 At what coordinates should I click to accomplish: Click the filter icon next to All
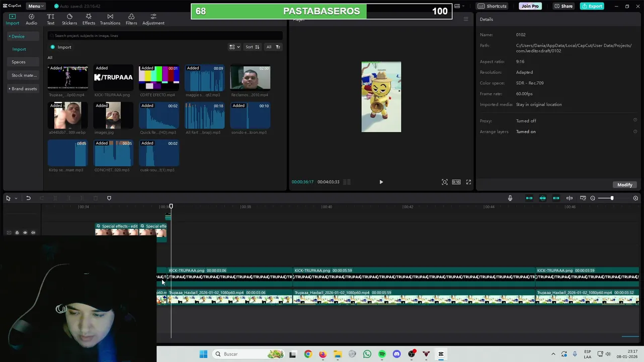click(278, 47)
